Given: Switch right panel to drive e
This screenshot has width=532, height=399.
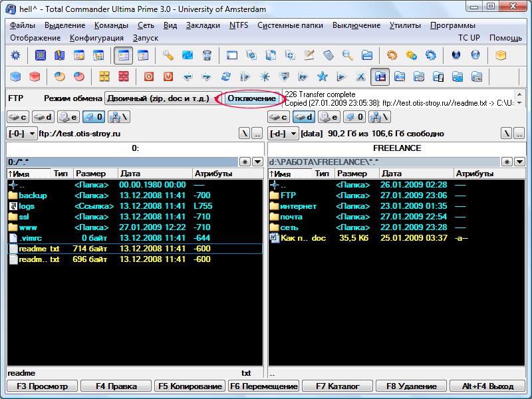Looking at the screenshot, I should pyautogui.click(x=329, y=117).
